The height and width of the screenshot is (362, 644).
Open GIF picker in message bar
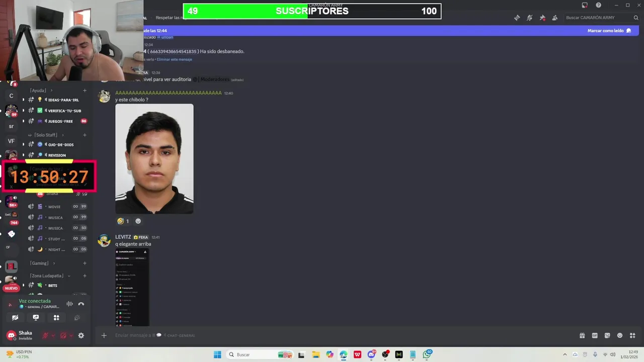click(595, 335)
